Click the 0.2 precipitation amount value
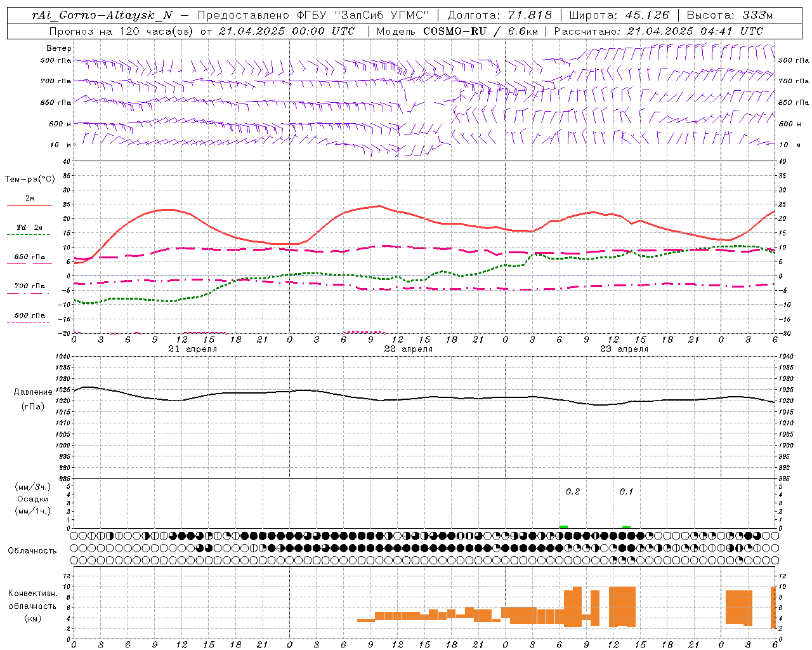Viewport: 812px width, 650px height. tap(573, 491)
